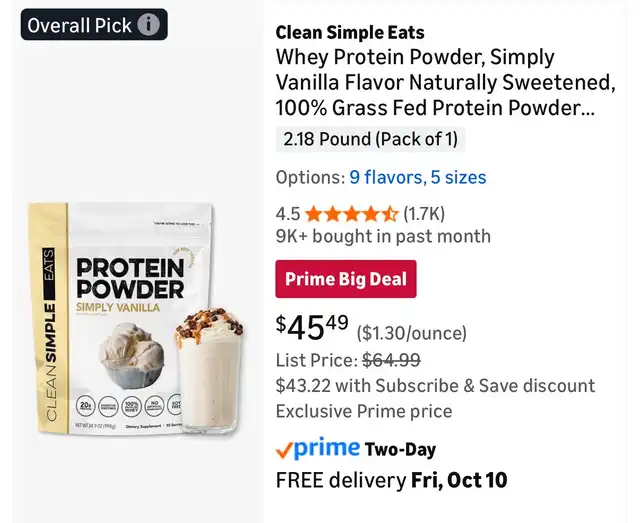Open the 4.5 rating number popover
The height and width of the screenshot is (523, 640).
287,213
